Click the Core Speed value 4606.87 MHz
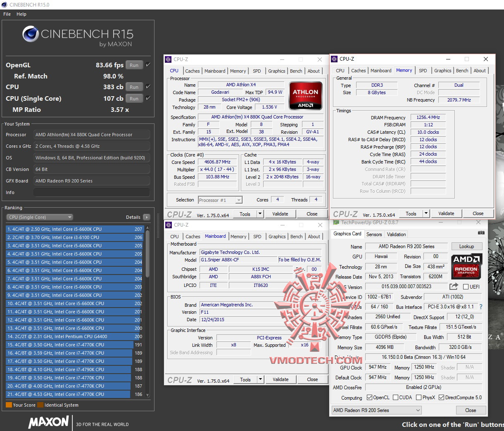Viewport: 504px width, 431px height. pyautogui.click(x=218, y=162)
